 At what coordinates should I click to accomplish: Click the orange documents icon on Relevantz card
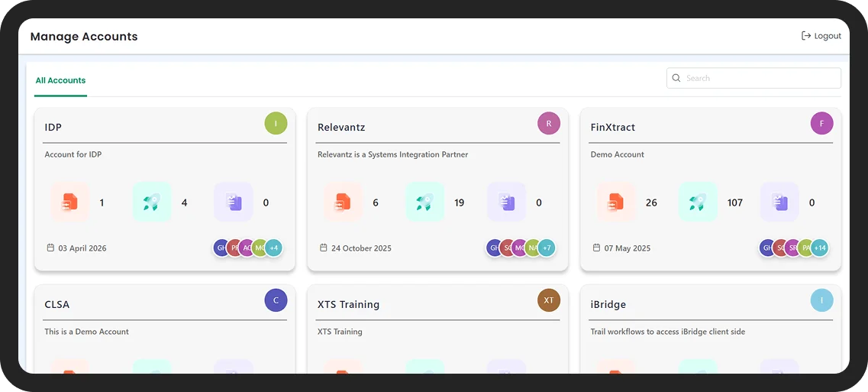click(x=344, y=202)
